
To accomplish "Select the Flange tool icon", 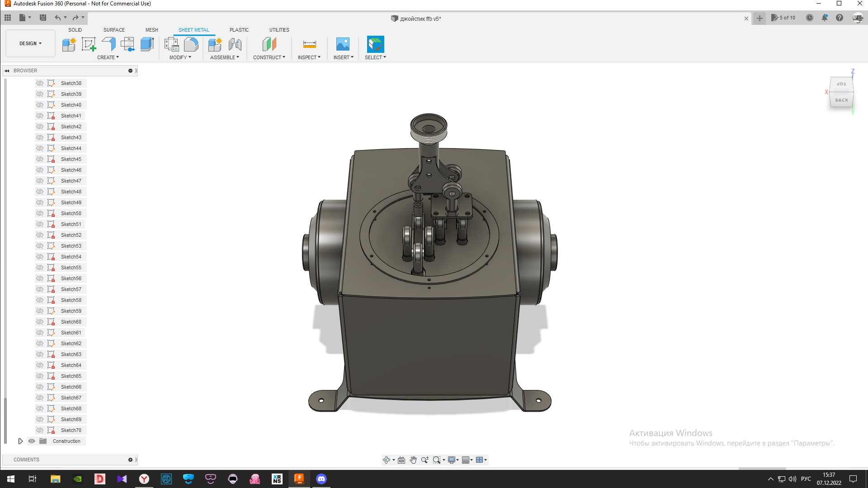I will tap(108, 44).
